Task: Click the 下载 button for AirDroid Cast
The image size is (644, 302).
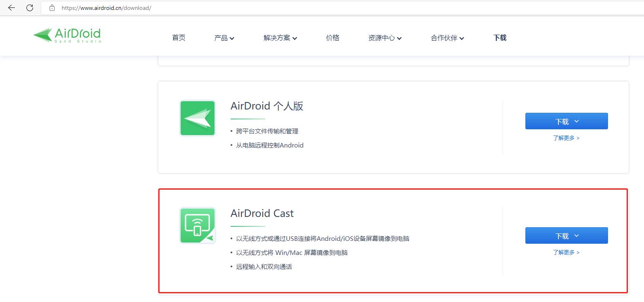Action: (x=566, y=235)
